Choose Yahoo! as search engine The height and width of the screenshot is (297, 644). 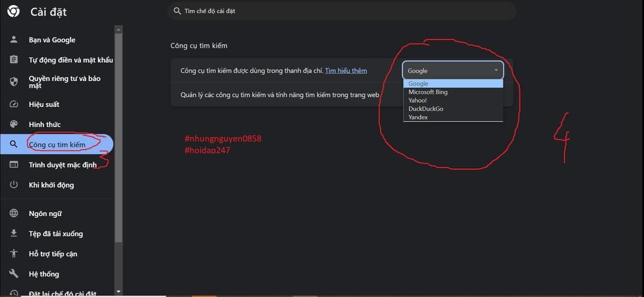[453, 100]
